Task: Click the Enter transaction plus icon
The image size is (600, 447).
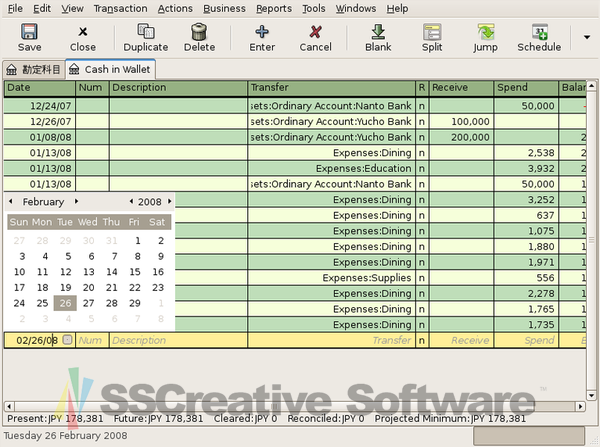Action: [x=262, y=31]
